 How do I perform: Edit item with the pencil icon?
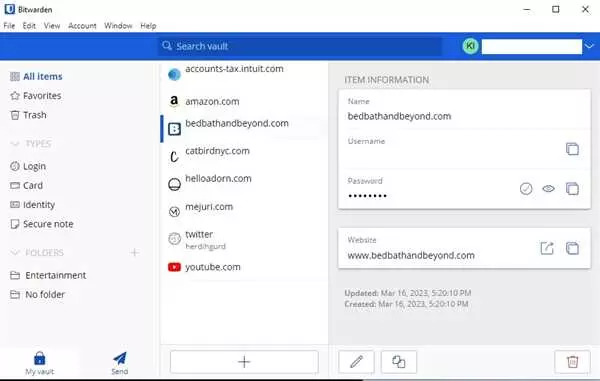(356, 361)
